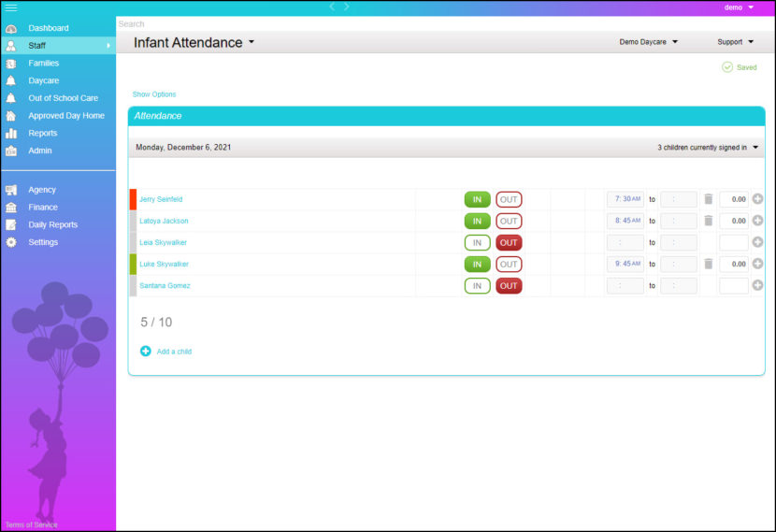Screen dimensions: 776x532
Task: Click the red color tag beside Jerry Seinfeld
Action: [x=133, y=199]
